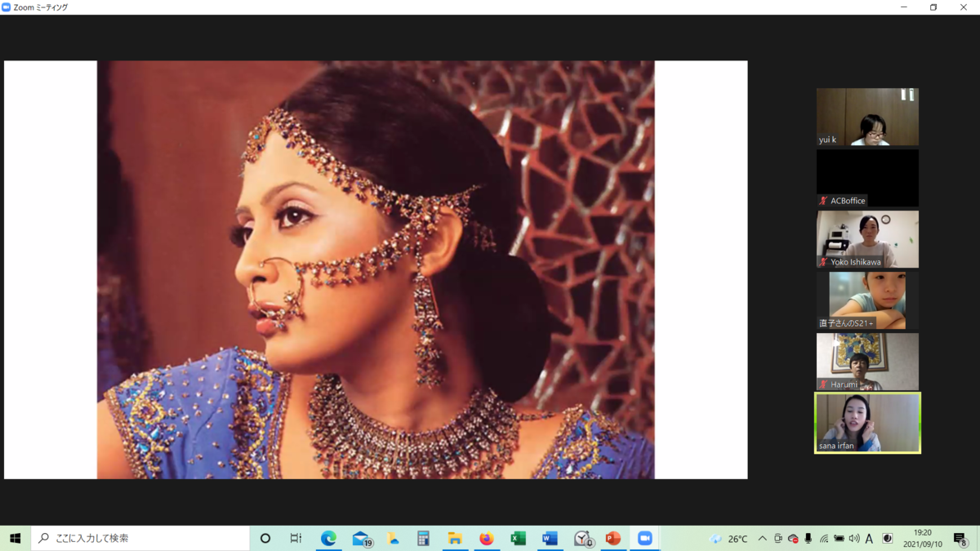Viewport: 980px width, 551px height.
Task: Open the Calculator app from taskbar
Action: [x=423, y=539]
